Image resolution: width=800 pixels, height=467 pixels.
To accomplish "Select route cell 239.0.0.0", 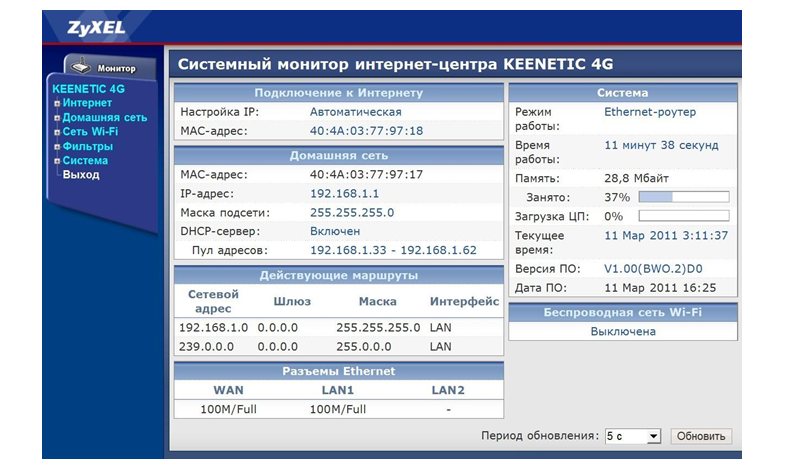I will point(206,347).
